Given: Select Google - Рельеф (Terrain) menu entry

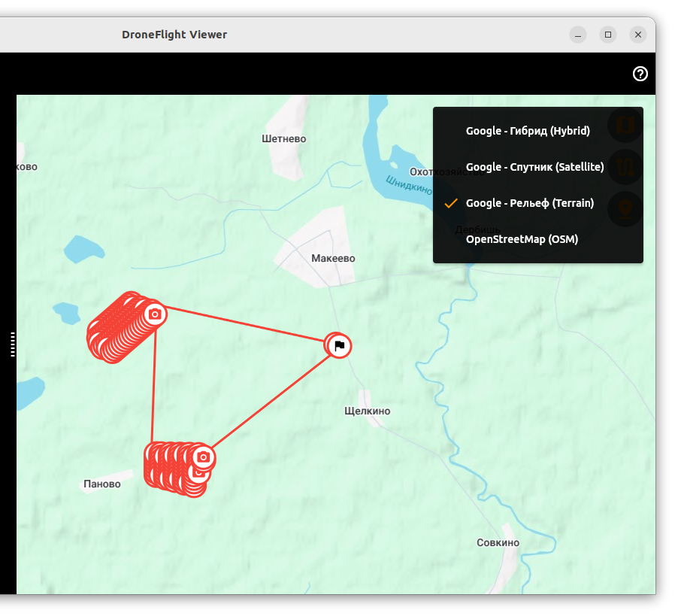Looking at the screenshot, I should click(529, 203).
